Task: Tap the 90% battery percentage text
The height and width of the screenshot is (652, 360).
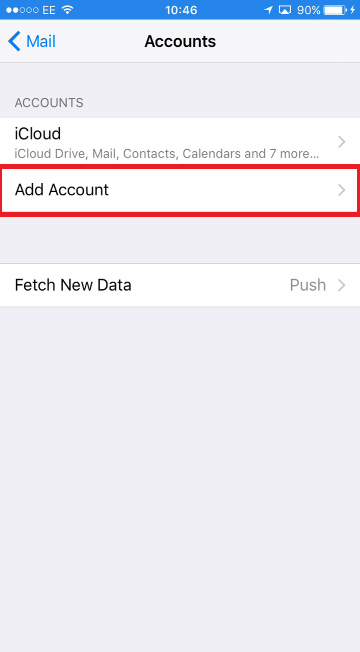Action: [308, 10]
